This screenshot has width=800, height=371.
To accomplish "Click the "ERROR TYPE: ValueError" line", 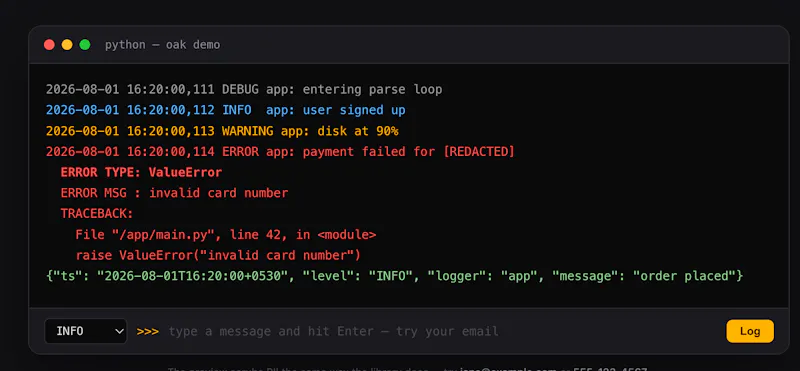I will click(141, 172).
